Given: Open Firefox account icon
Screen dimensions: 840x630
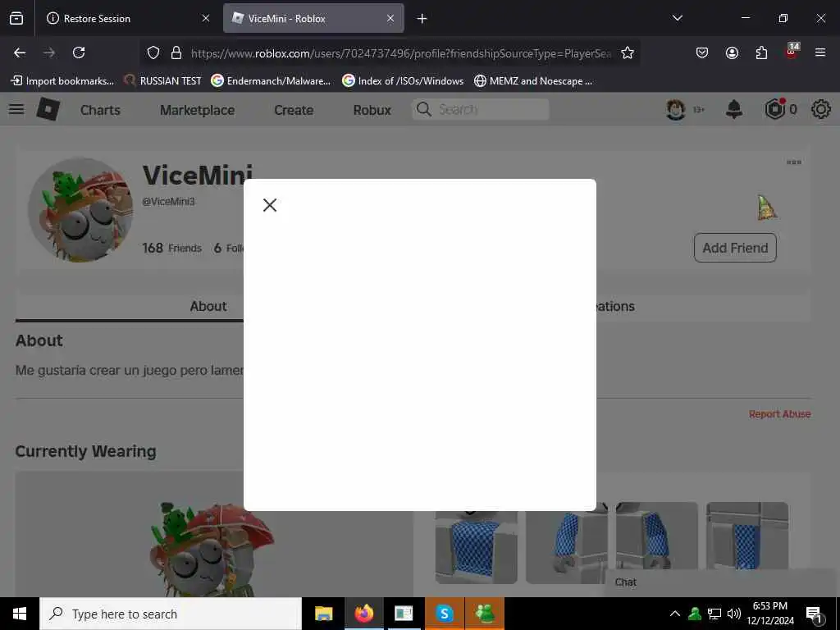Looking at the screenshot, I should point(732,52).
